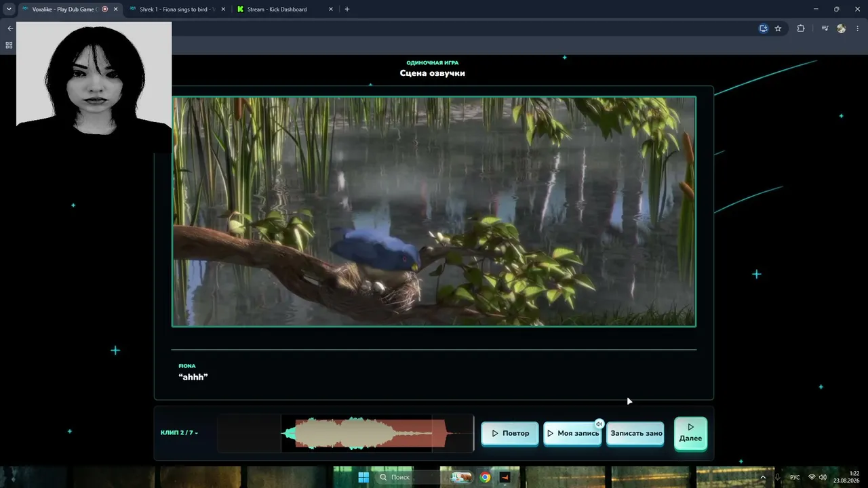868x488 pixels.
Task: Click the Повтор replay button
Action: [x=510, y=433]
